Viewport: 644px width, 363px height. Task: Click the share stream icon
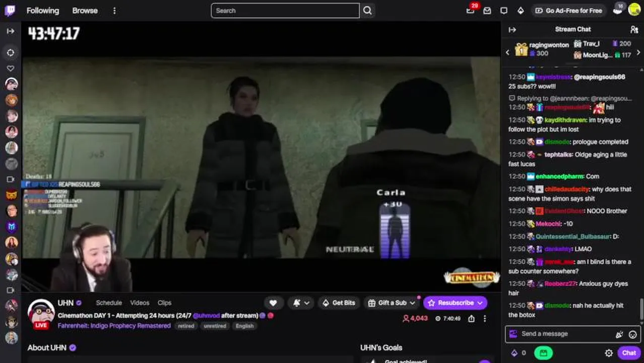471,319
